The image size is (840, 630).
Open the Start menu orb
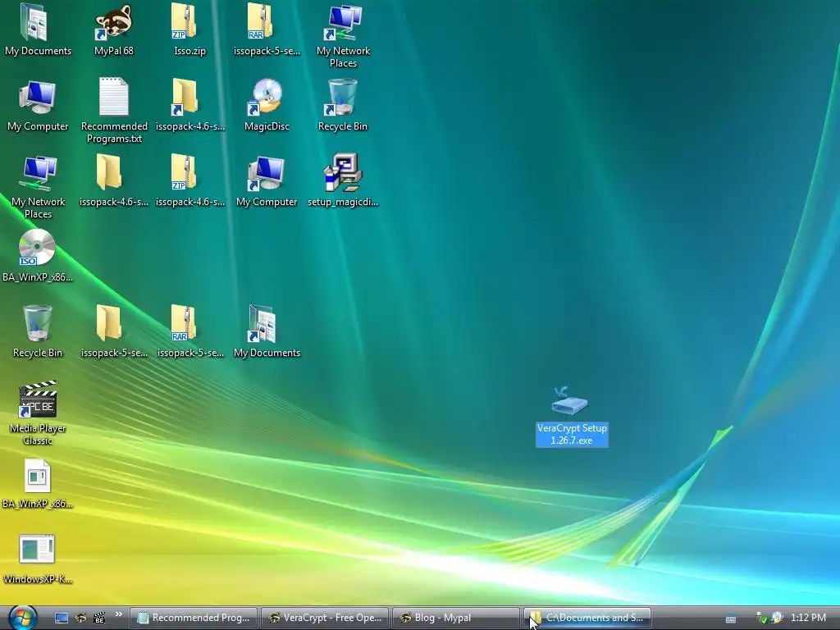pos(22,618)
